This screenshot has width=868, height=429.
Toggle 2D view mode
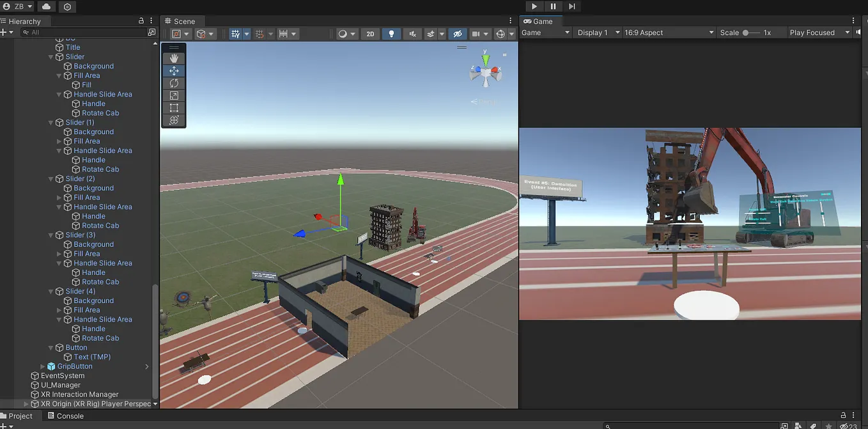370,33
